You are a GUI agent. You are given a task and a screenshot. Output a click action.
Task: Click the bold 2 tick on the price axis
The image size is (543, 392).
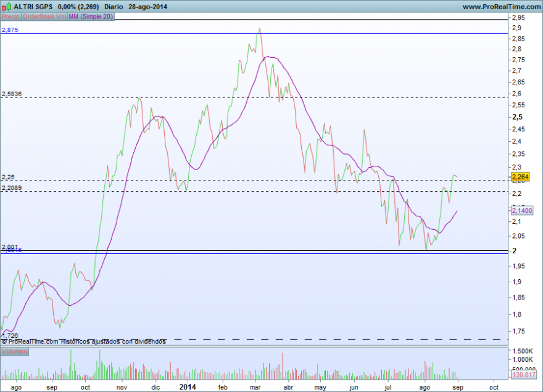(514, 250)
